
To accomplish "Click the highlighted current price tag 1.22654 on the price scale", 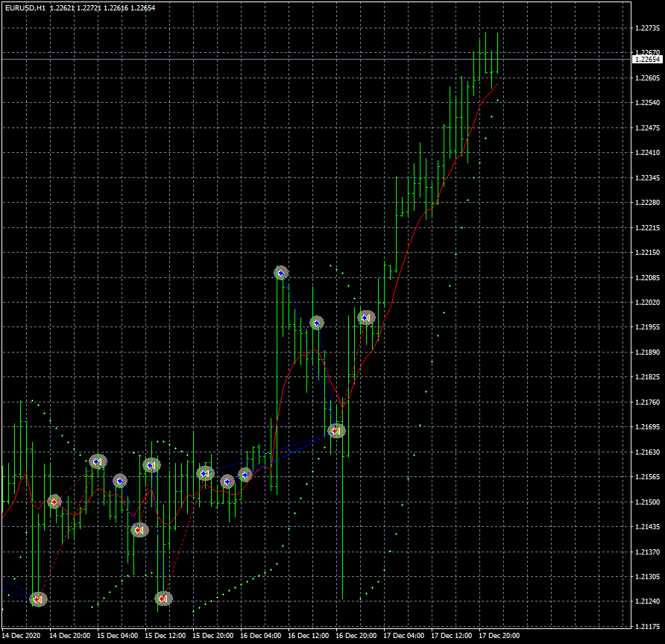I will coord(648,60).
